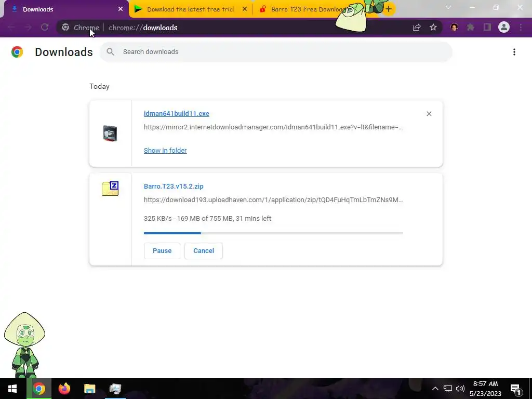
Task: Click the taskbar clock showing 8:57 AM
Action: (486, 389)
